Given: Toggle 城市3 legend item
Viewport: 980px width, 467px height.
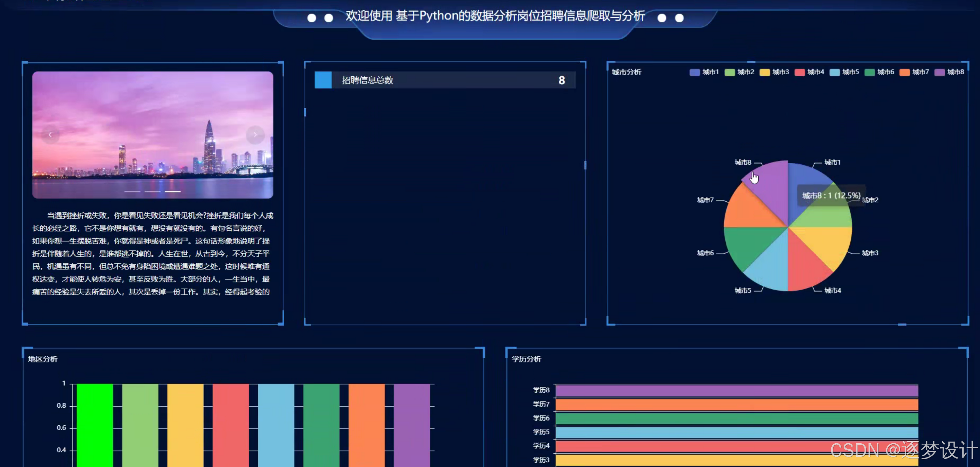Looking at the screenshot, I should [x=774, y=72].
